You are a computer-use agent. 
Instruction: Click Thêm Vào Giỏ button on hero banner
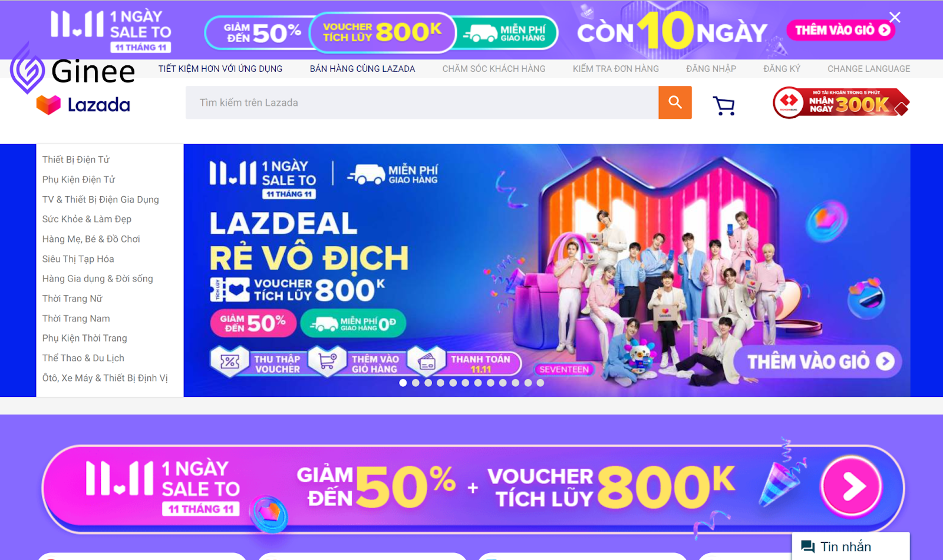click(x=819, y=362)
